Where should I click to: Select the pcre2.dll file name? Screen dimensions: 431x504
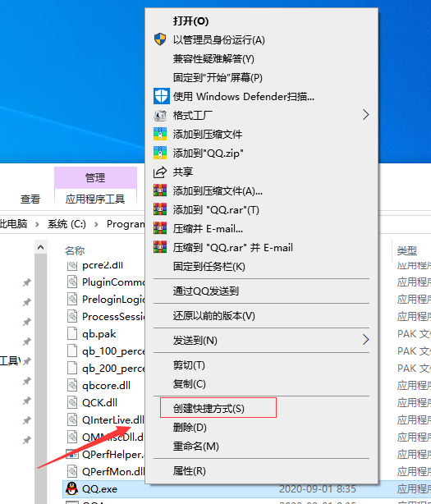pos(103,265)
